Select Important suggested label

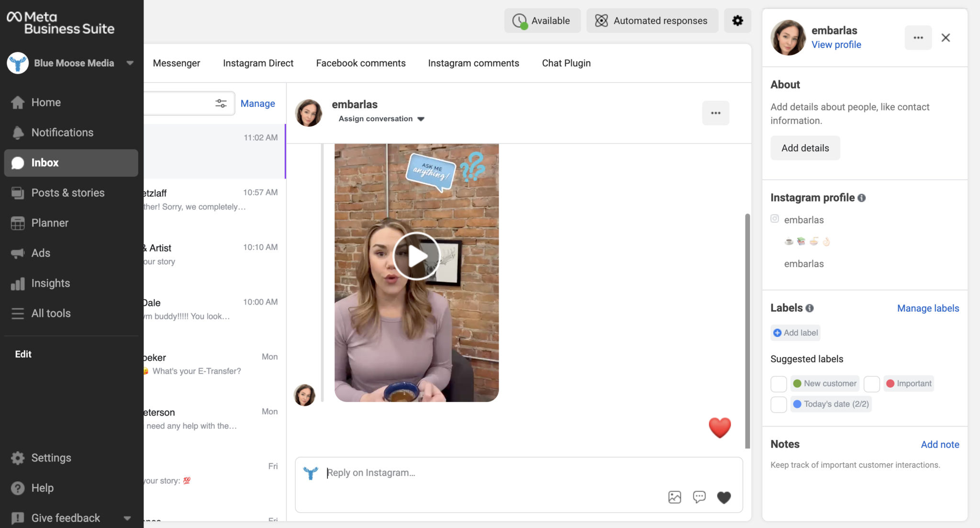tap(909, 383)
